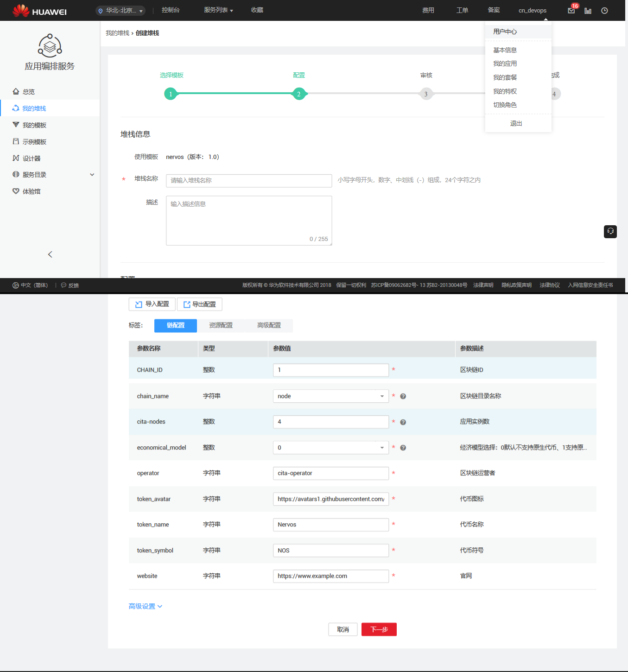This screenshot has width=628, height=672.
Task: Expand the 服务列表 service list menu
Action: point(218,10)
